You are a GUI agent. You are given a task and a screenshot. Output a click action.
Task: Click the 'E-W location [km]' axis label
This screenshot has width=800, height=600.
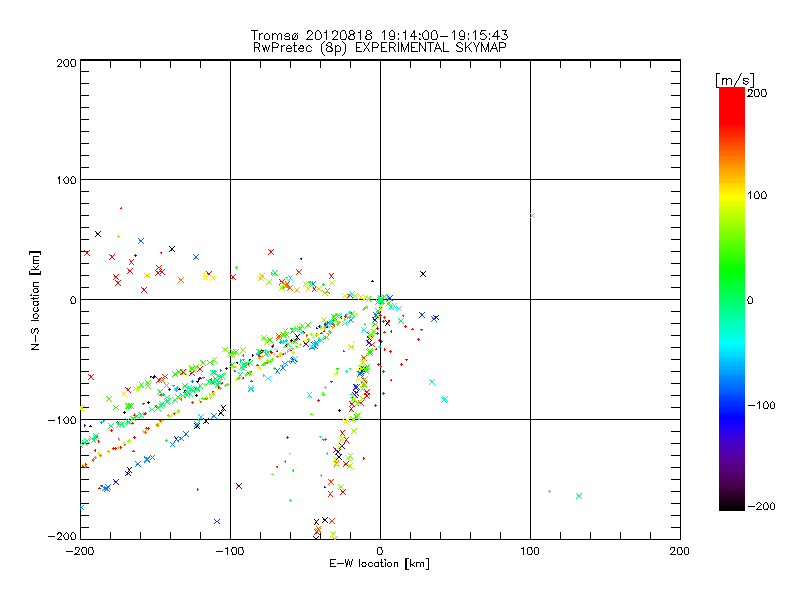tap(379, 563)
